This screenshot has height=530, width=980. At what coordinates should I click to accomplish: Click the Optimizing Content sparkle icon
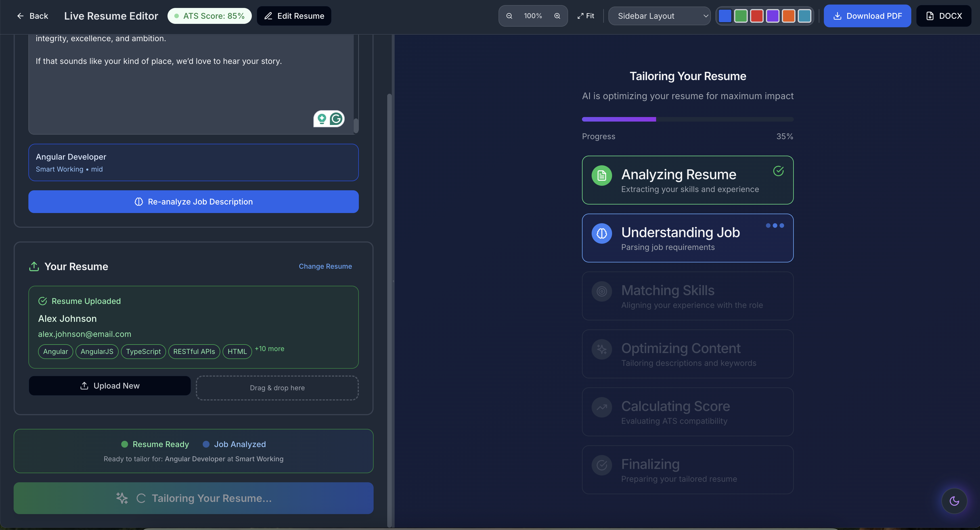click(x=602, y=349)
